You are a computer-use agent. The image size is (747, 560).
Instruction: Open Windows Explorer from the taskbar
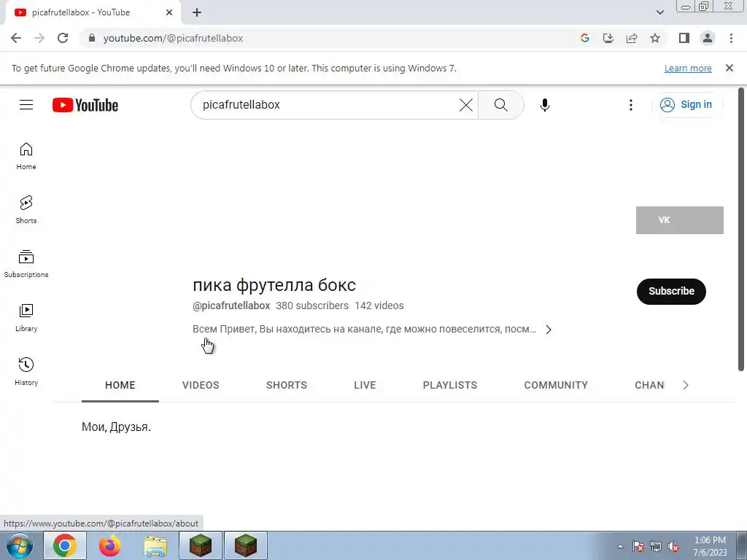[155, 545]
